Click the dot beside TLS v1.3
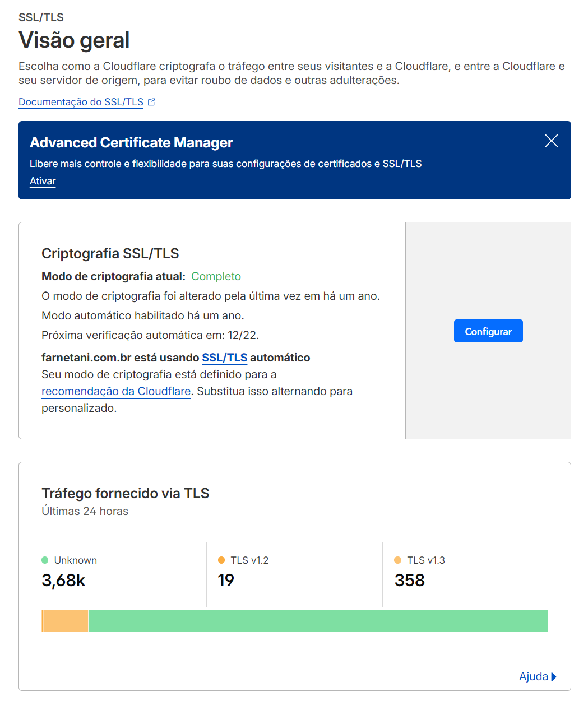This screenshot has height=710, width=588. (398, 560)
